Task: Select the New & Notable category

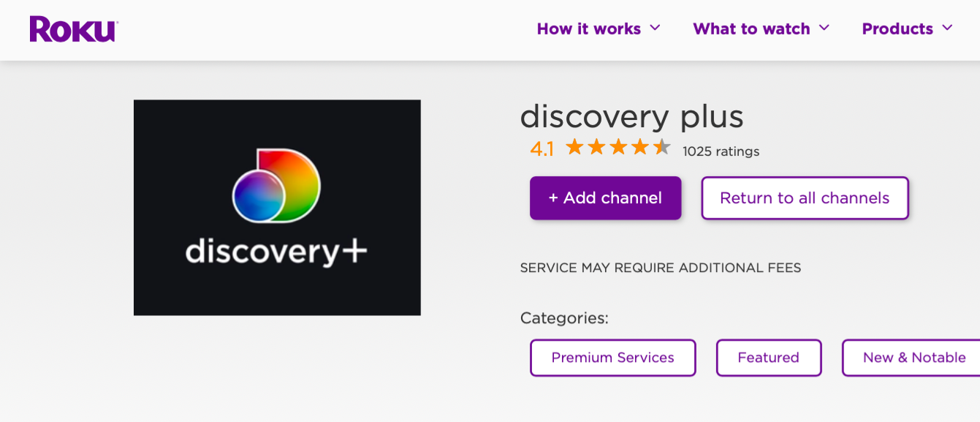Action: (913, 358)
